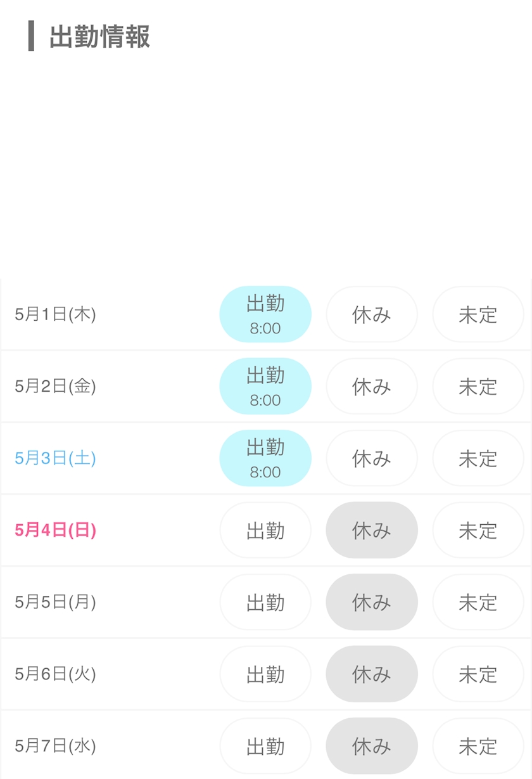The width and height of the screenshot is (532, 779).
Task: Select 出勤 for 5月1日(木)
Action: [265, 314]
